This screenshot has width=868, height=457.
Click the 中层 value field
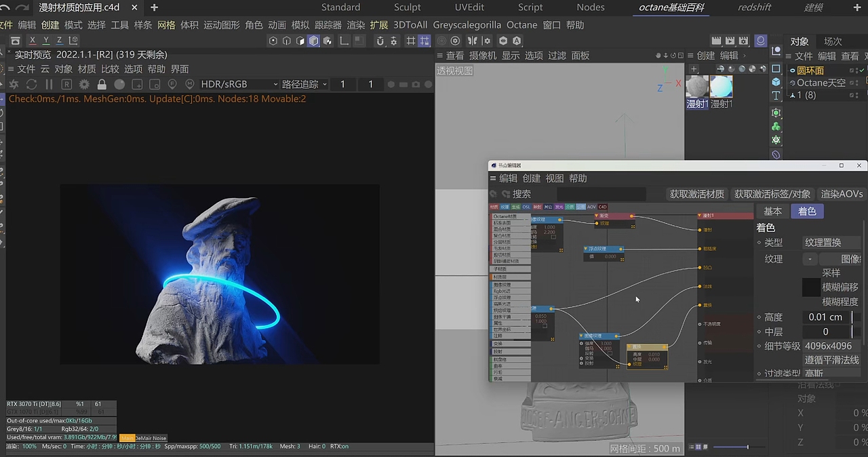[827, 332]
